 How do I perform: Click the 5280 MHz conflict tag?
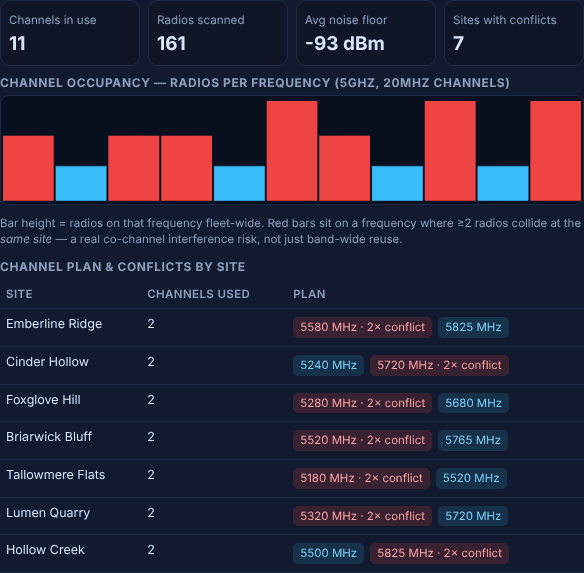point(362,403)
